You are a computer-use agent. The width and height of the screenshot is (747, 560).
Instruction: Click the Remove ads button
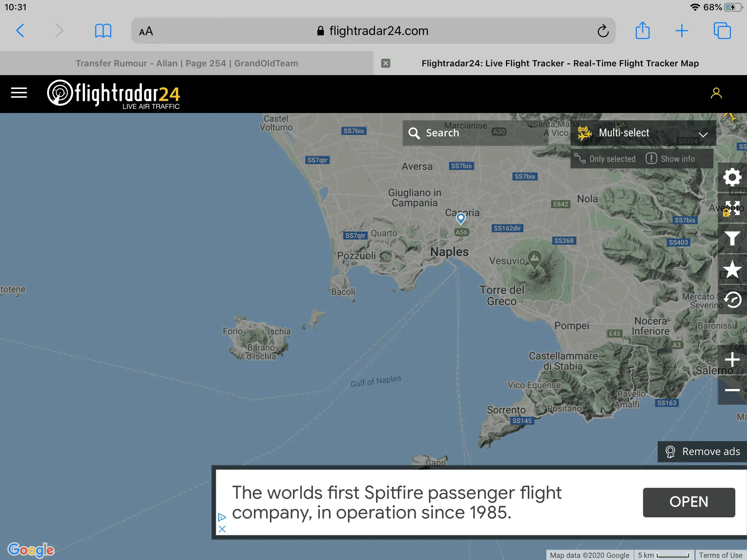(x=703, y=452)
